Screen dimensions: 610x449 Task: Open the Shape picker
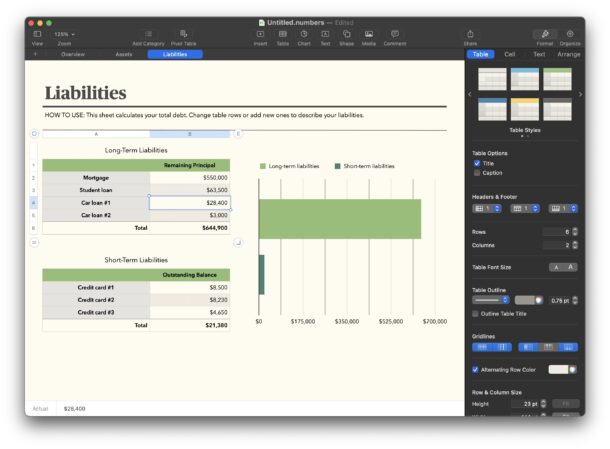coord(346,35)
